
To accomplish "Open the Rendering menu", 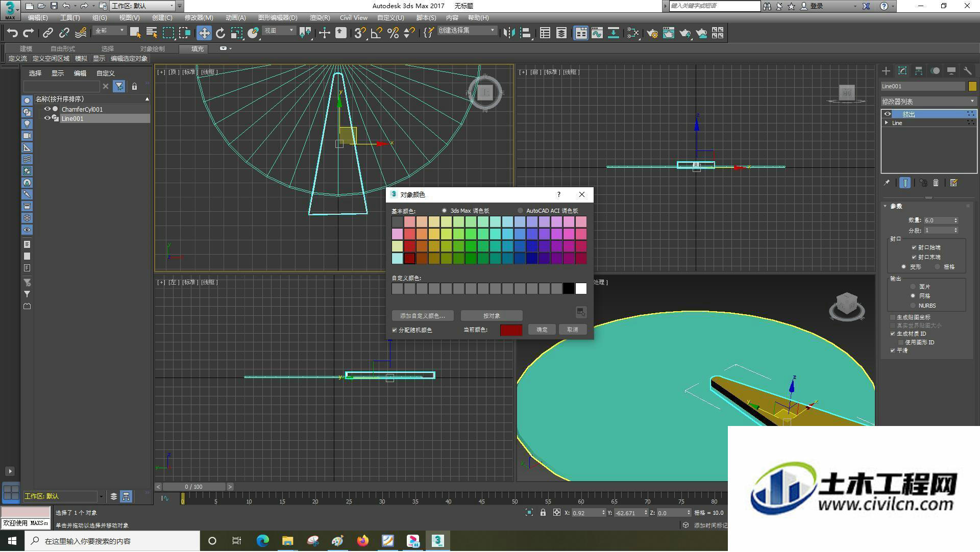I will click(320, 17).
